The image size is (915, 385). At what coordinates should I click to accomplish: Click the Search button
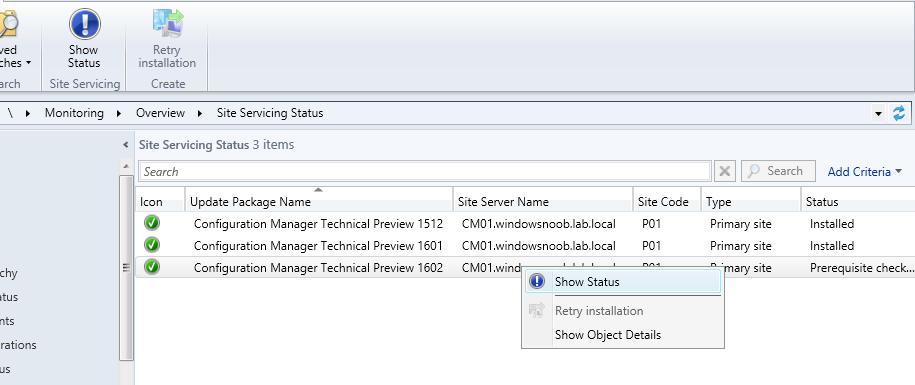click(x=778, y=171)
